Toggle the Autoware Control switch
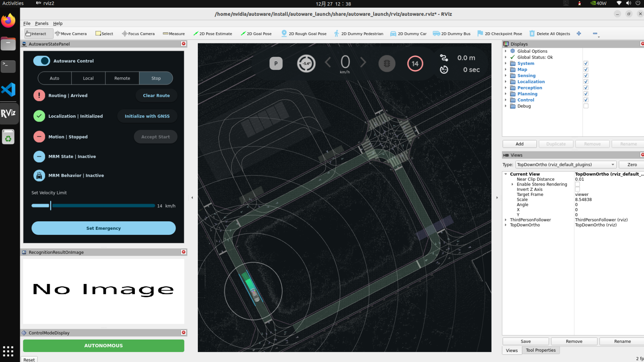The image size is (644, 362). (41, 61)
